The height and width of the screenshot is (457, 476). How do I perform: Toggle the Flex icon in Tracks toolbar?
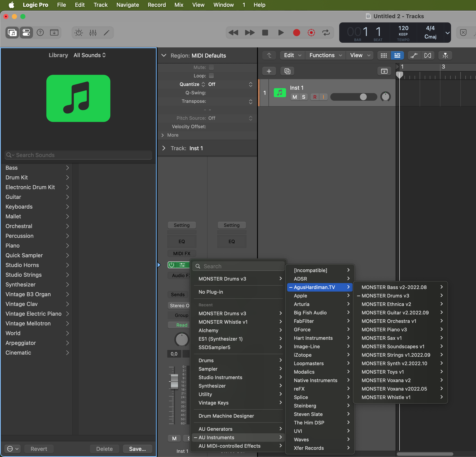[428, 55]
